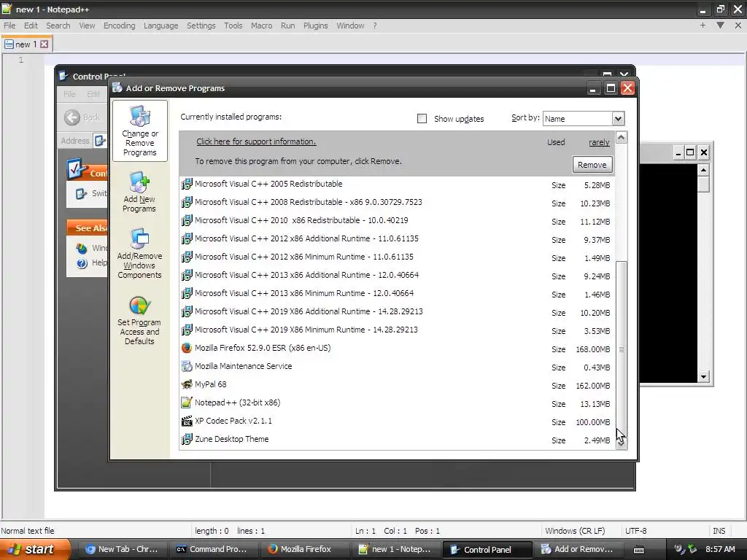Click the Visual C++ 2008 Redistributable icon
The width and height of the screenshot is (747, 560).
point(187,203)
